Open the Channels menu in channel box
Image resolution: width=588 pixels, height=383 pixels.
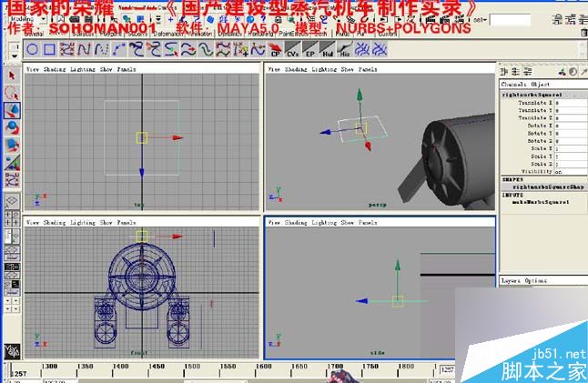tap(513, 84)
